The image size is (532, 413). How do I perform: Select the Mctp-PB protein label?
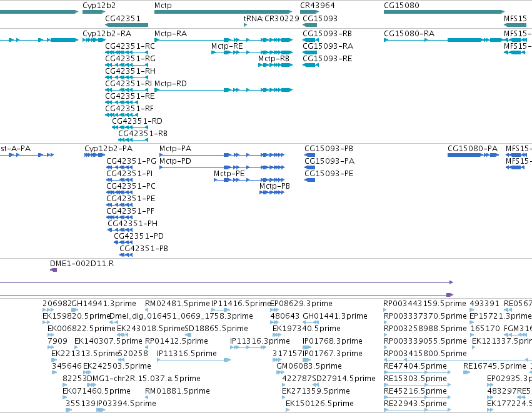[275, 186]
